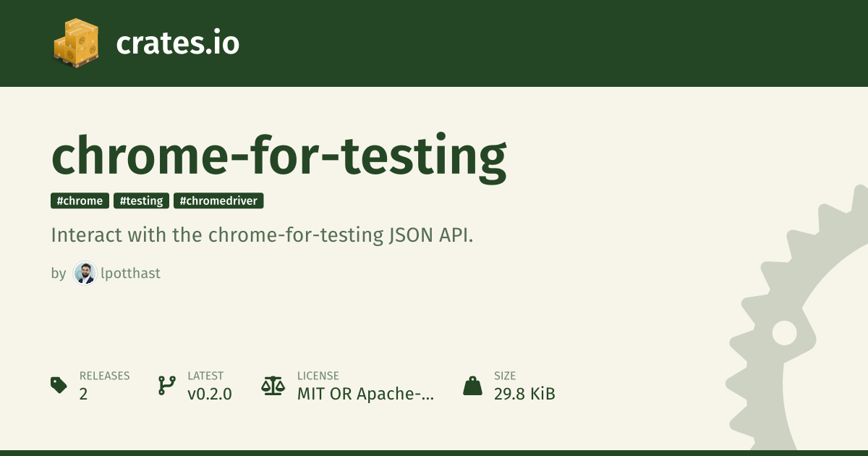Click the crate description about JSON API
The height and width of the screenshot is (456, 868).
(x=262, y=235)
